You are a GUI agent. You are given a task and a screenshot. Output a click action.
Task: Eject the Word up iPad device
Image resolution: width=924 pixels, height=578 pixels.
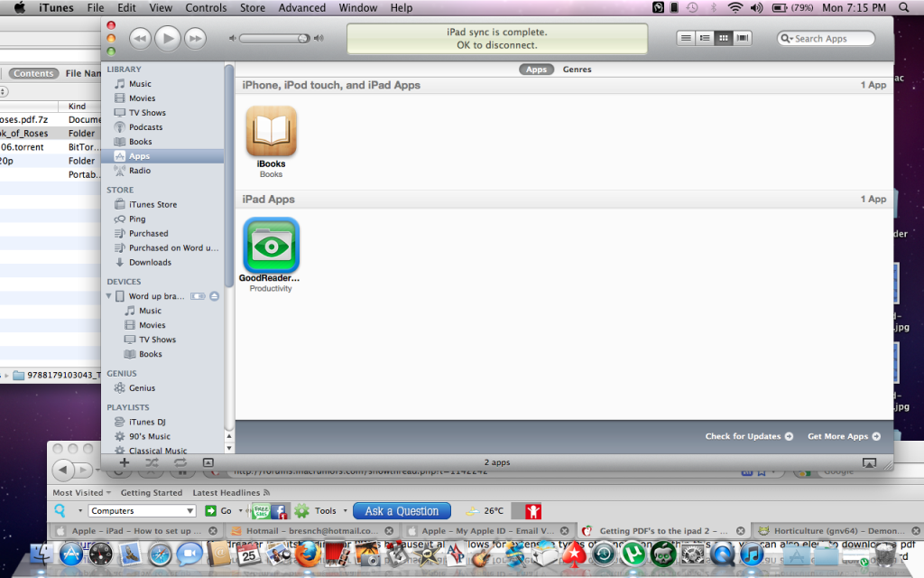coord(215,296)
